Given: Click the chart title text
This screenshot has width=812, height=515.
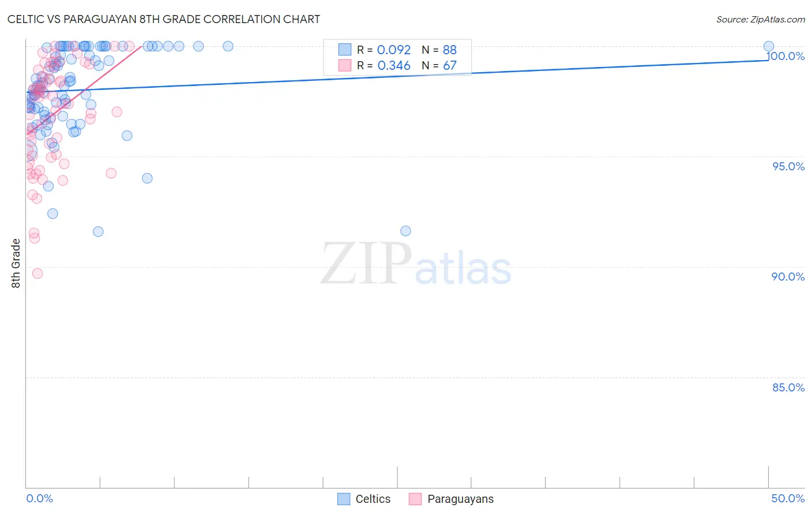Looking at the screenshot, I should 163,19.
